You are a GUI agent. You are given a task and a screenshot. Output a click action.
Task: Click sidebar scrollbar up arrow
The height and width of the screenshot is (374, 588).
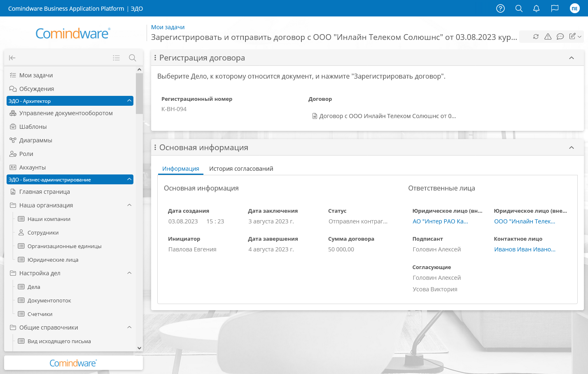[139, 70]
